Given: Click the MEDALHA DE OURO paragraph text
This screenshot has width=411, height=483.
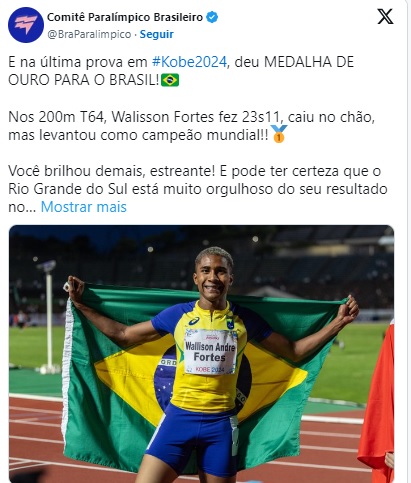Looking at the screenshot, I should point(181,71).
